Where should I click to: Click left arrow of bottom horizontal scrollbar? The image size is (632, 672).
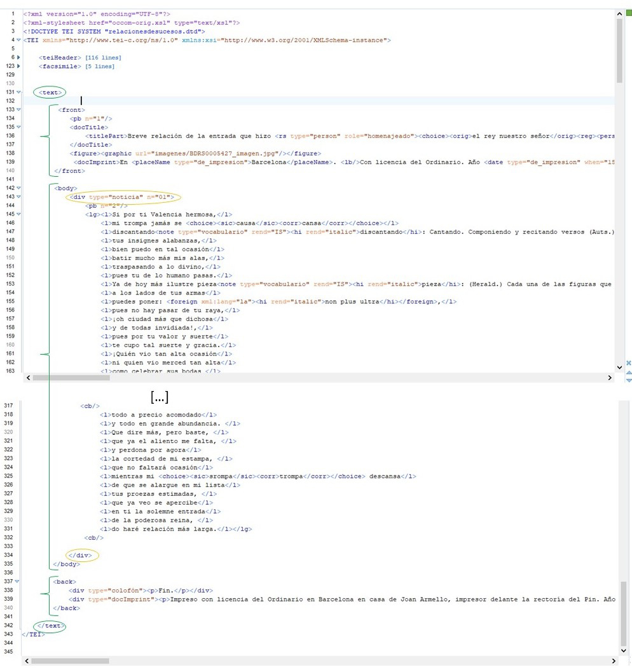coord(28,662)
